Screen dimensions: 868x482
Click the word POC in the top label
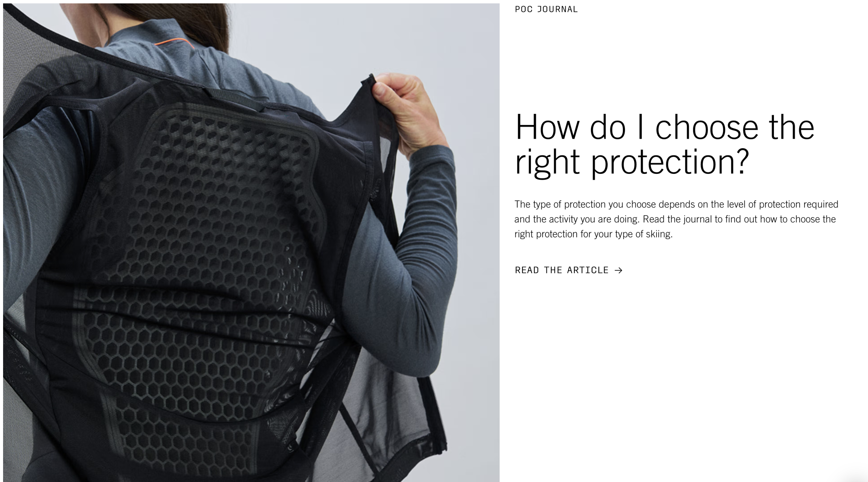pyautogui.click(x=524, y=9)
